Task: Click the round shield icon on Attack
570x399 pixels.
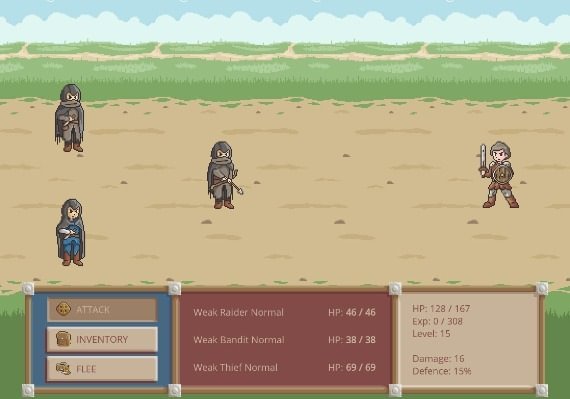Action: [64, 310]
